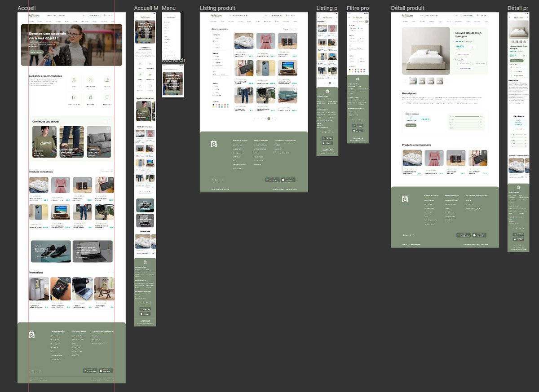Open the pink dress card in Produits recommandés
This screenshot has height=392, width=539.
tap(434, 162)
